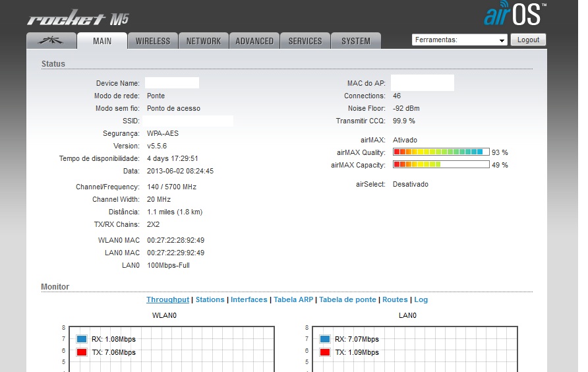Screen dimensions: 588x372
Task: Switch to the WIRELESS tab
Action: tap(153, 40)
